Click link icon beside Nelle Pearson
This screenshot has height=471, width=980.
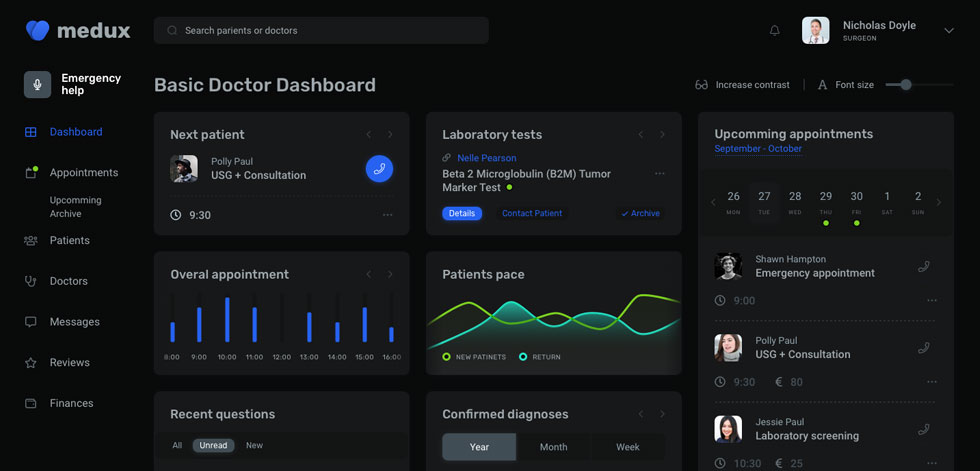446,158
